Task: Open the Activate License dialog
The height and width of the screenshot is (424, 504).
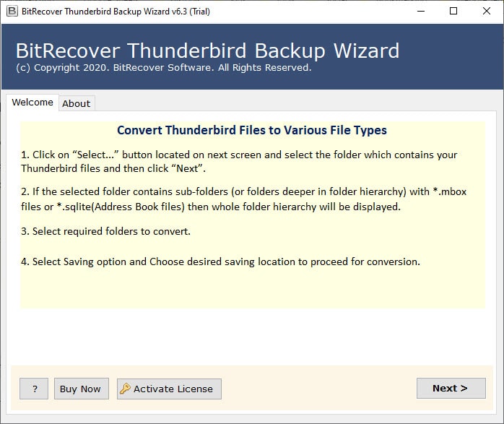Action: (x=173, y=389)
